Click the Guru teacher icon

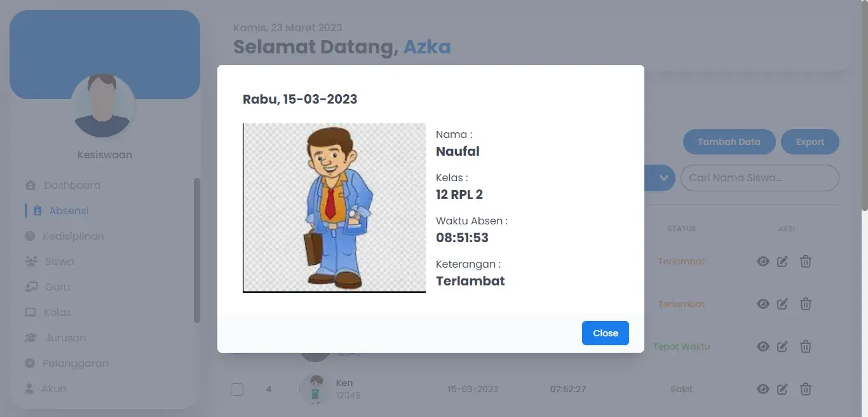[x=31, y=287]
